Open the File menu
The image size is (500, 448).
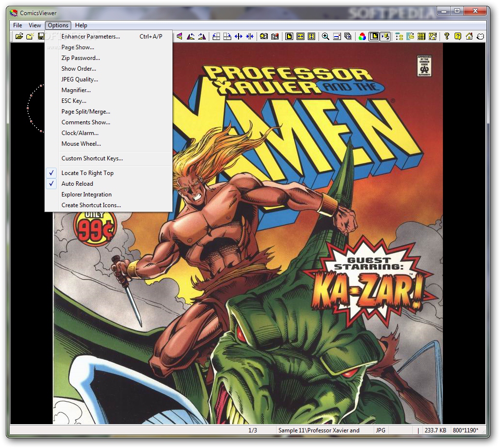tap(18, 25)
